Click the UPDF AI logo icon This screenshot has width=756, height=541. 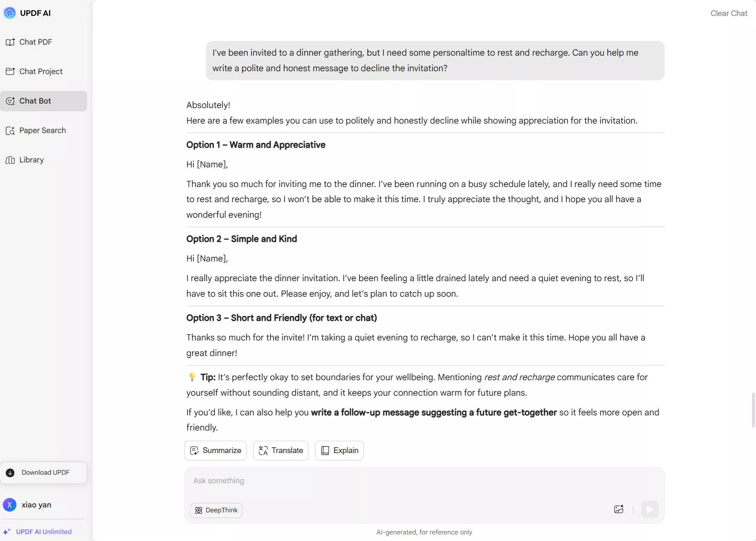[x=9, y=13]
